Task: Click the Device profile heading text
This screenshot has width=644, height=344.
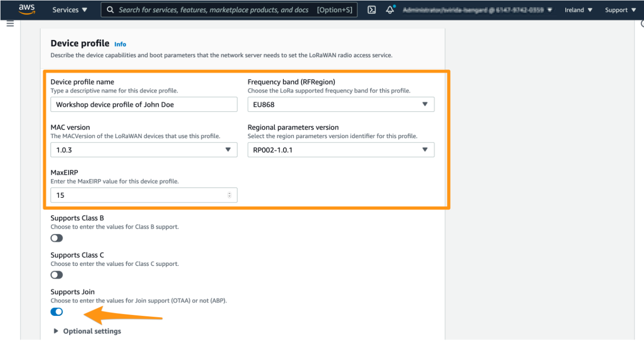Action: [80, 43]
